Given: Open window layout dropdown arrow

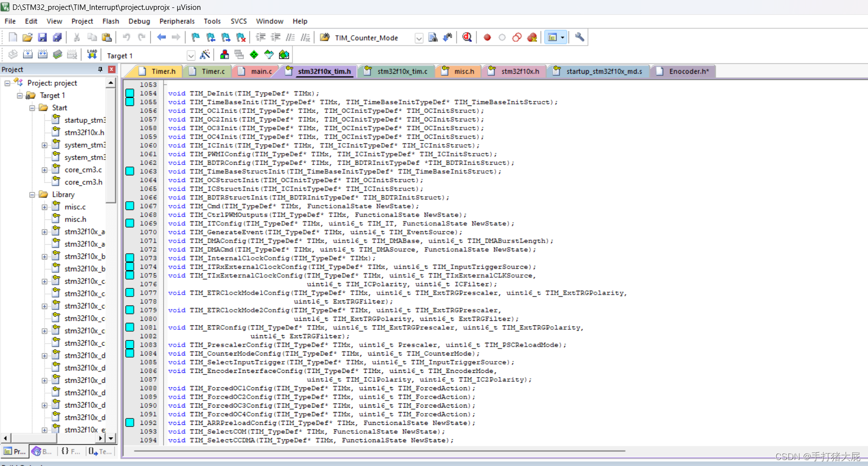Looking at the screenshot, I should 563,37.
